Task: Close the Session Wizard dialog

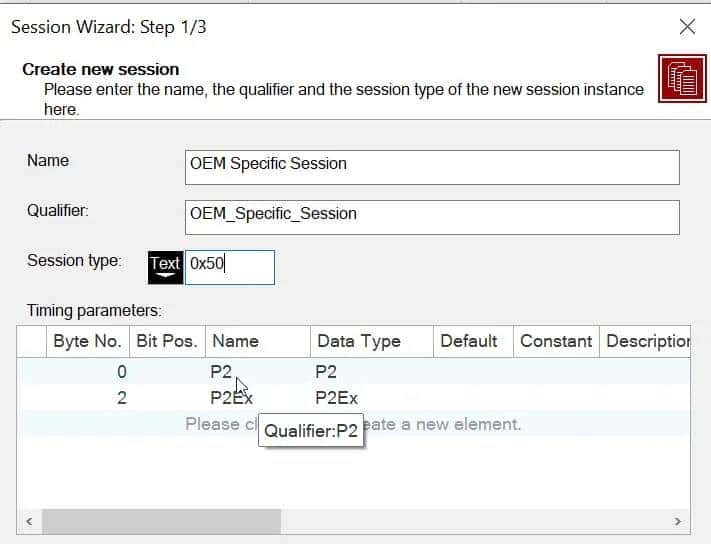Action: coord(687,27)
